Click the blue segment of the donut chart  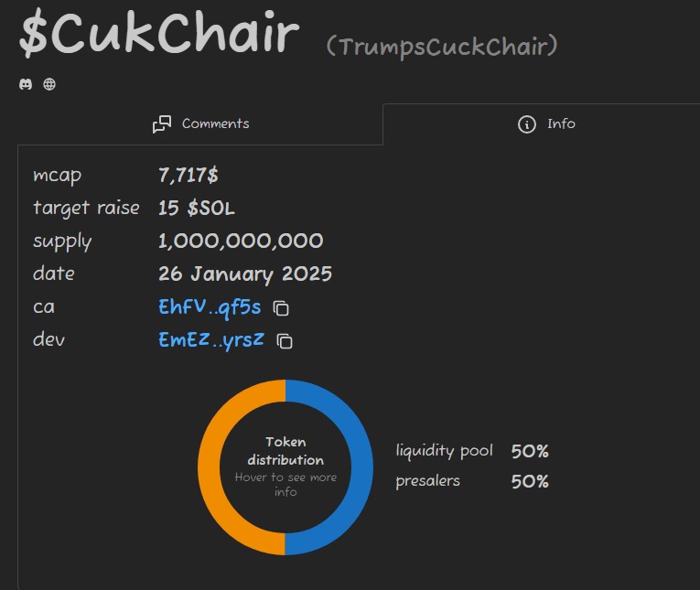[360, 467]
